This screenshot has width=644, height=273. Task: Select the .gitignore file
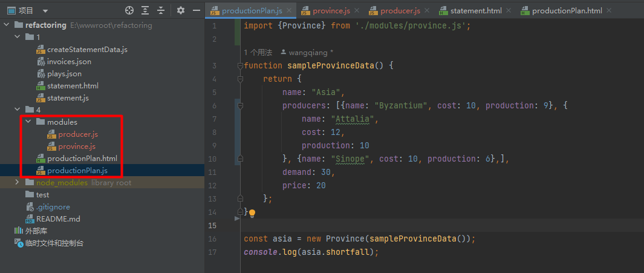(x=53, y=206)
